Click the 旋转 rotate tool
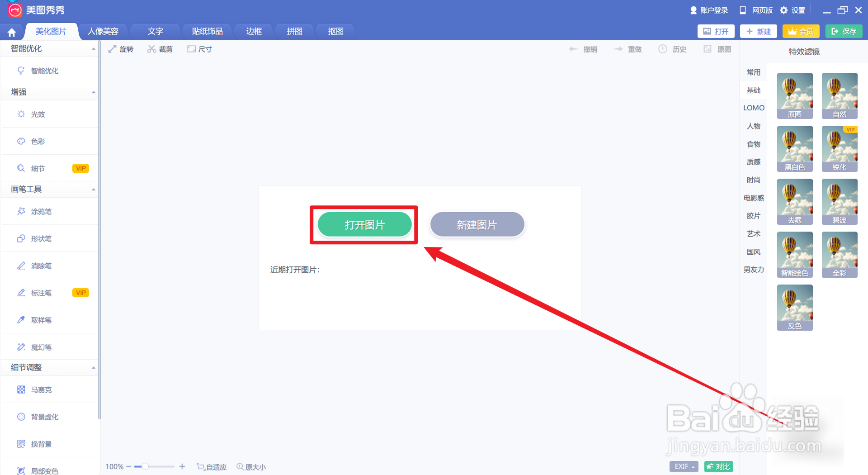Screen dimensions: 868x475 pos(121,49)
